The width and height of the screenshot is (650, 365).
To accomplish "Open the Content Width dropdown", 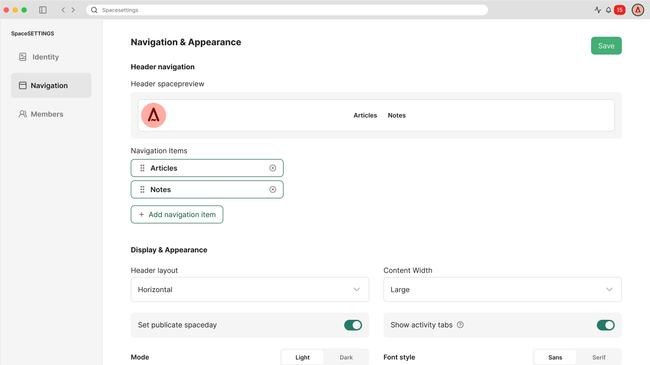I will [x=502, y=290].
